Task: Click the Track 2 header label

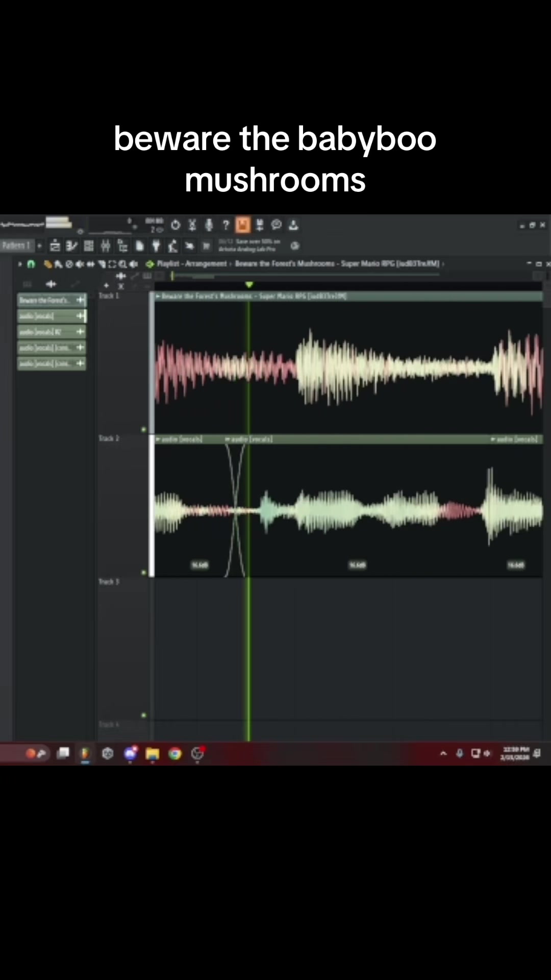Action: tap(109, 438)
